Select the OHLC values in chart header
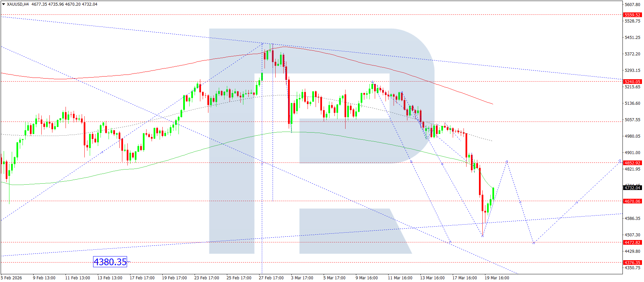644x282 pixels. 64,4
